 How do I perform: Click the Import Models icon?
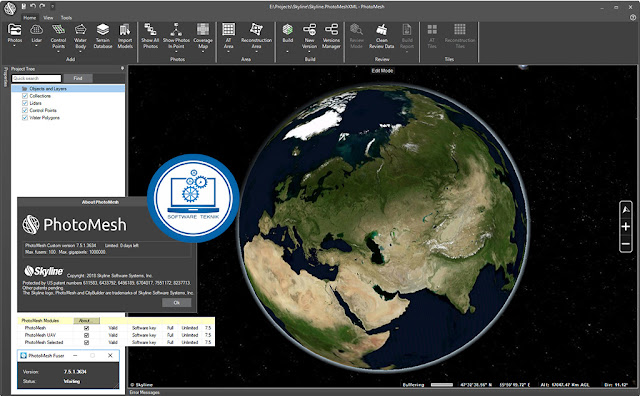coord(125,29)
